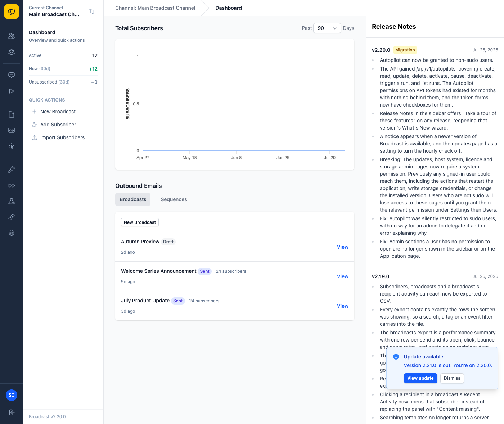
Task: Click the upload icon beside Import Subscribers
Action: click(x=35, y=137)
